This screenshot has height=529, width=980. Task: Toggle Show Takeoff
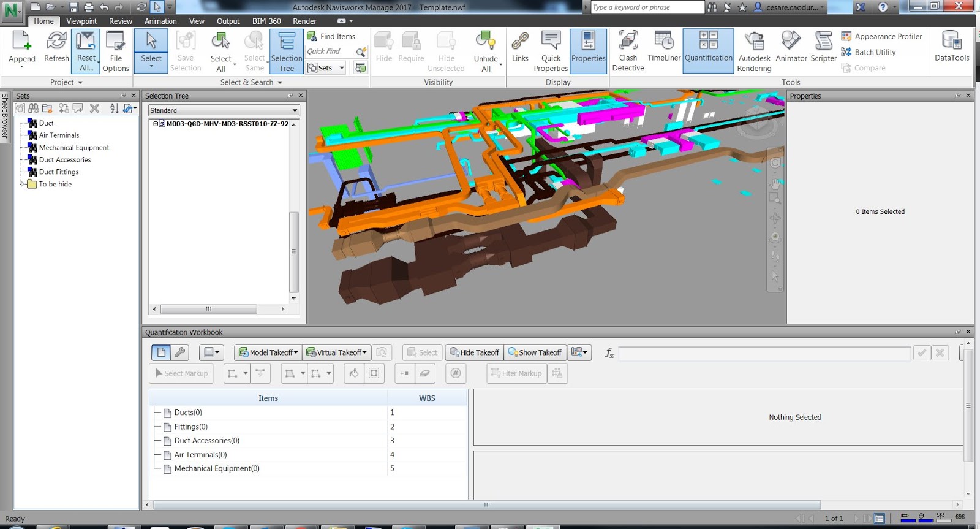[x=535, y=352]
